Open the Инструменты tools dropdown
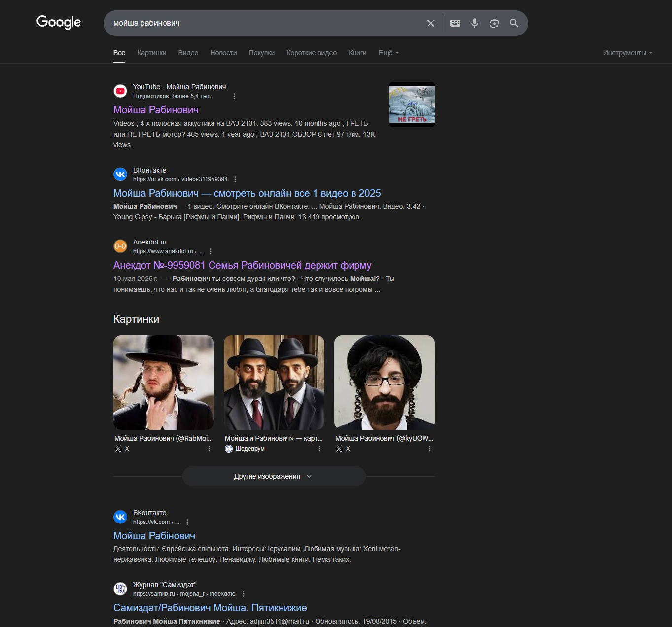 pyautogui.click(x=627, y=53)
